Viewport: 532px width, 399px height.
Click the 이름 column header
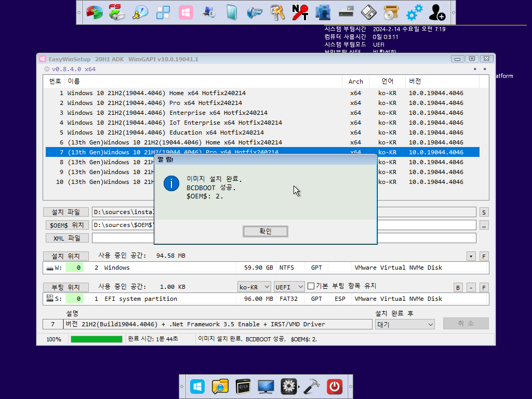click(204, 82)
